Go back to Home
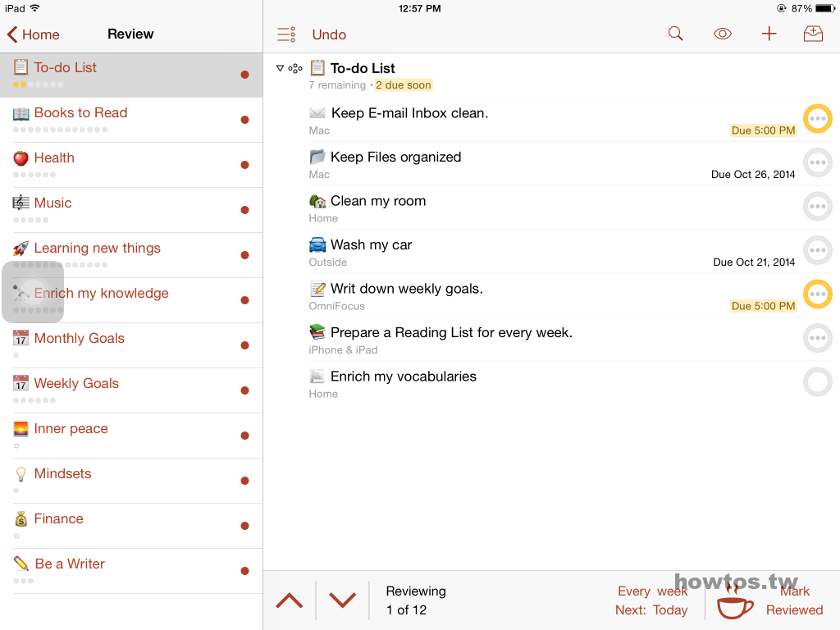 pyautogui.click(x=33, y=34)
